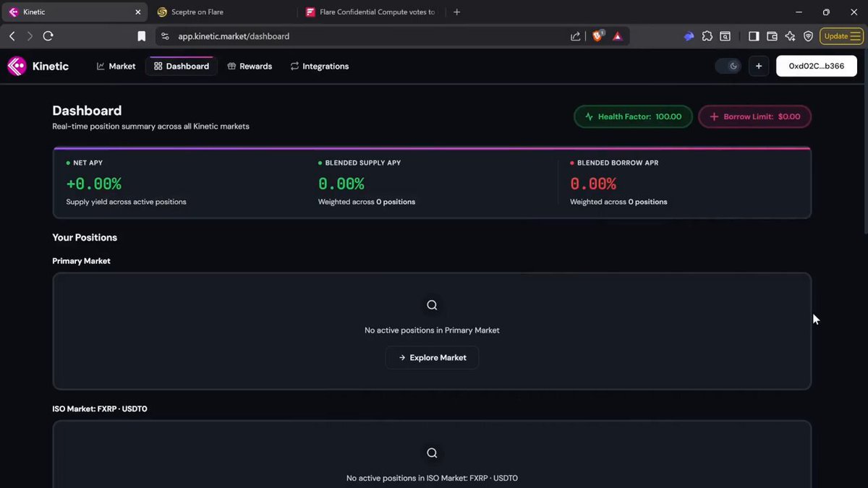Click the Your Positions heading
Image resolution: width=868 pixels, height=488 pixels.
(85, 237)
